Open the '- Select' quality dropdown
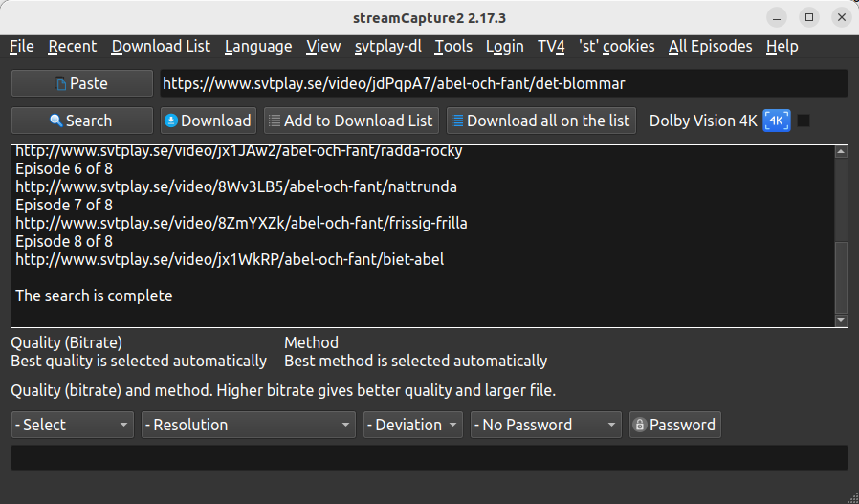The image size is (859, 504). [73, 425]
